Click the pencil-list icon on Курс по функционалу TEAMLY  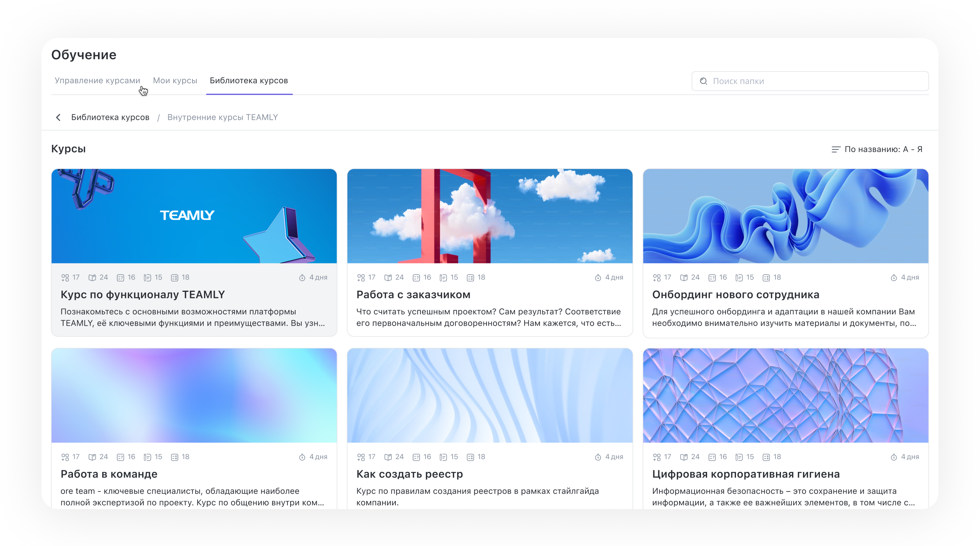point(147,278)
